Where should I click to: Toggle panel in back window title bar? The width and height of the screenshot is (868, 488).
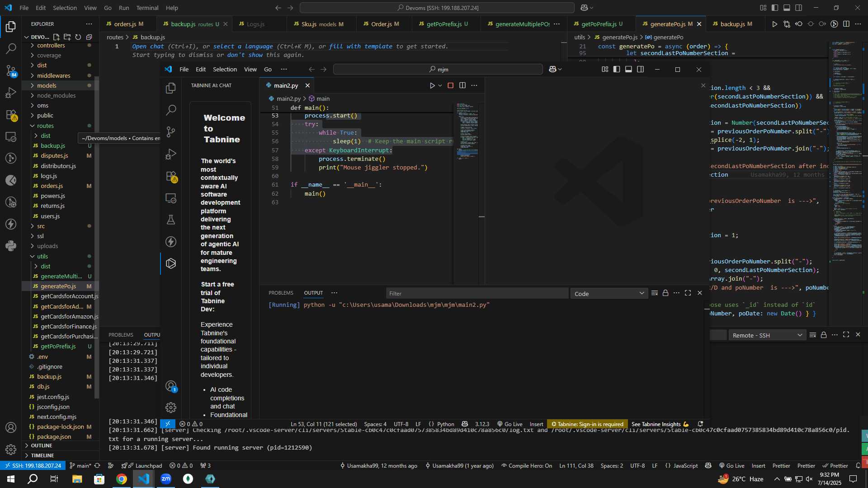coord(787,8)
